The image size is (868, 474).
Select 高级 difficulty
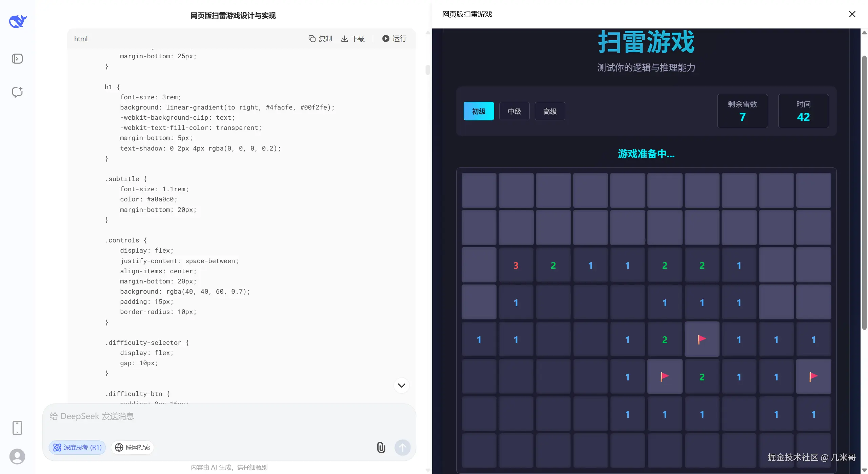coord(549,111)
